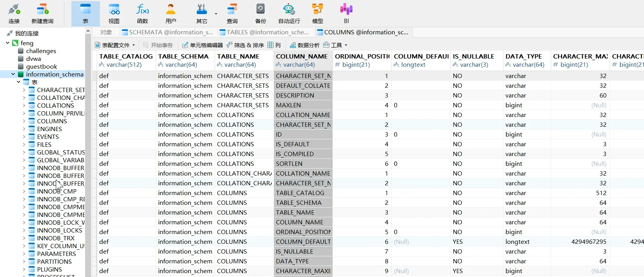Viewport: 644px width, 277px height.
Task: Select the dvwa database in tree
Action: tap(34, 59)
